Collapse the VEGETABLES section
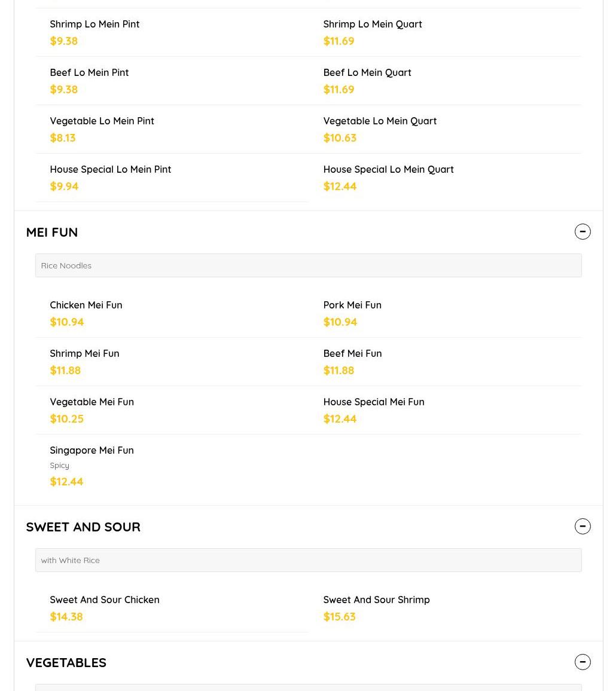616x691 pixels. [583, 662]
